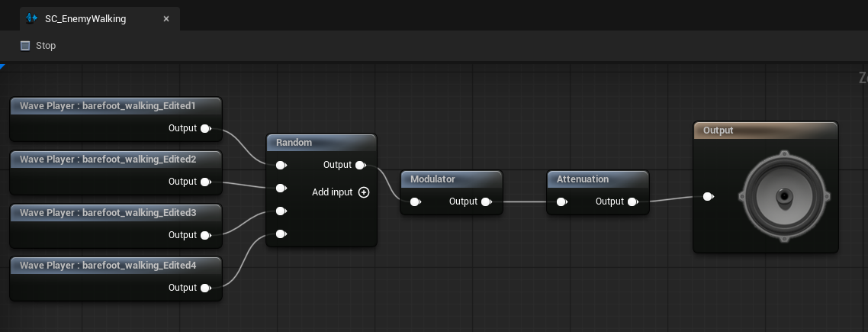Click output pin of barefoot_walking_Edited4 node

click(205, 288)
